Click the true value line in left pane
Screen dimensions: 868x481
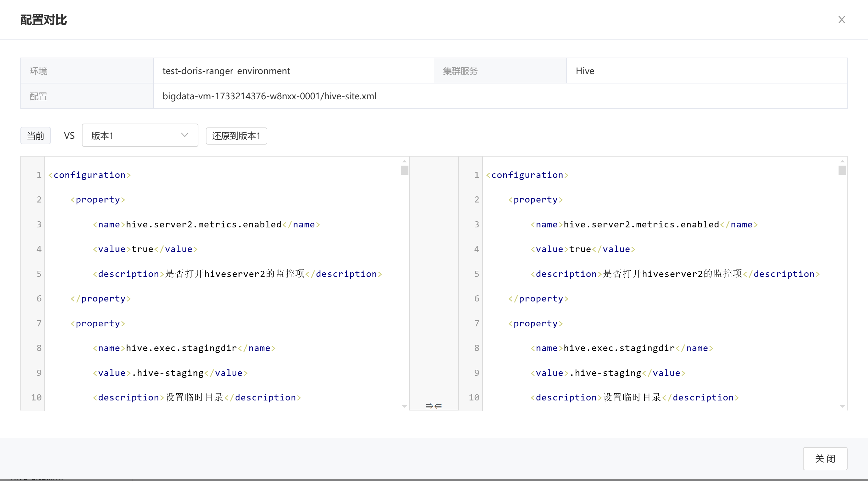pyautogui.click(x=145, y=249)
